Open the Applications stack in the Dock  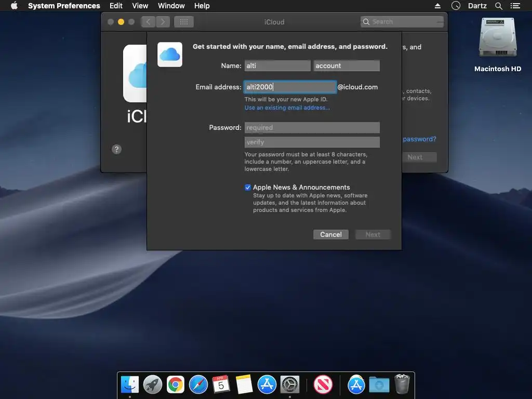[356, 385]
